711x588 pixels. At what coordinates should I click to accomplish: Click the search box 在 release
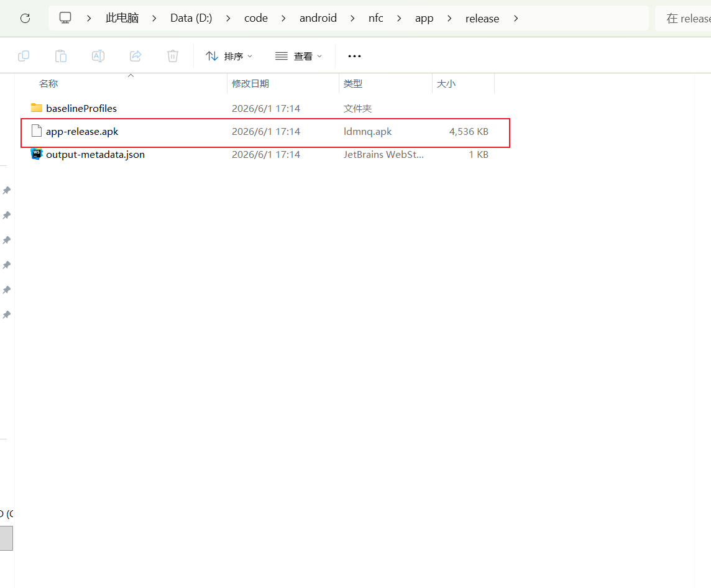point(683,18)
